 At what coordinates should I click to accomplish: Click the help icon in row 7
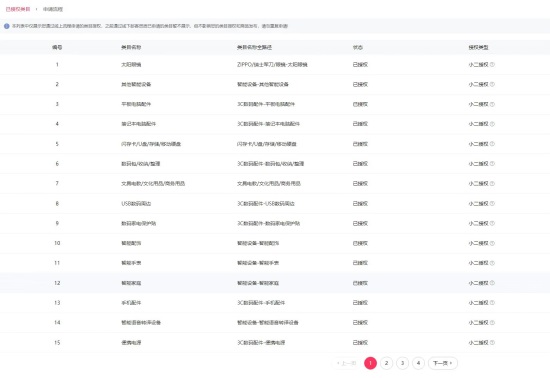[492, 183]
